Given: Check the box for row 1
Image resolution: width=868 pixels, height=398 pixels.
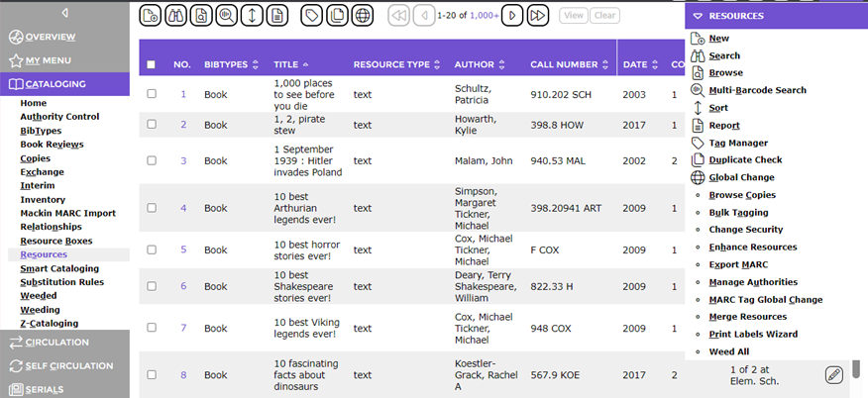Looking at the screenshot, I should (152, 94).
